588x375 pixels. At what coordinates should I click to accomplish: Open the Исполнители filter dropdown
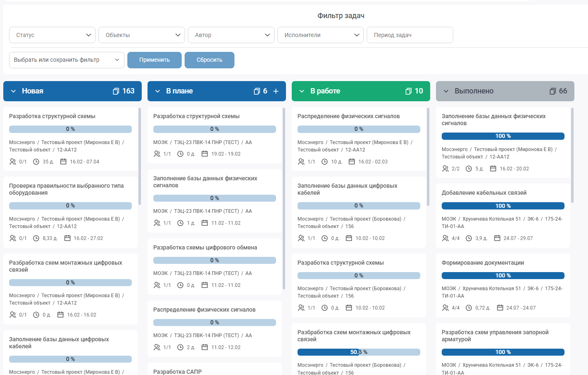321,35
